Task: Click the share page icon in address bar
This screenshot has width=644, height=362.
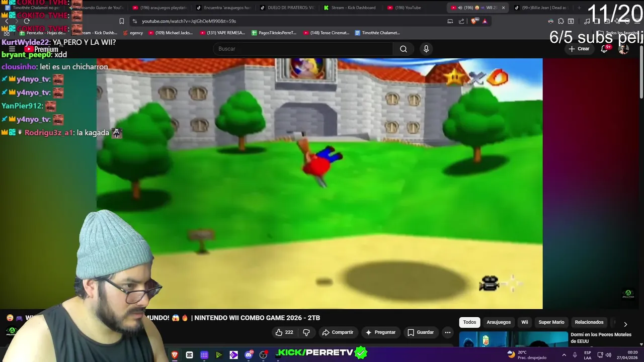Action: [x=461, y=21]
